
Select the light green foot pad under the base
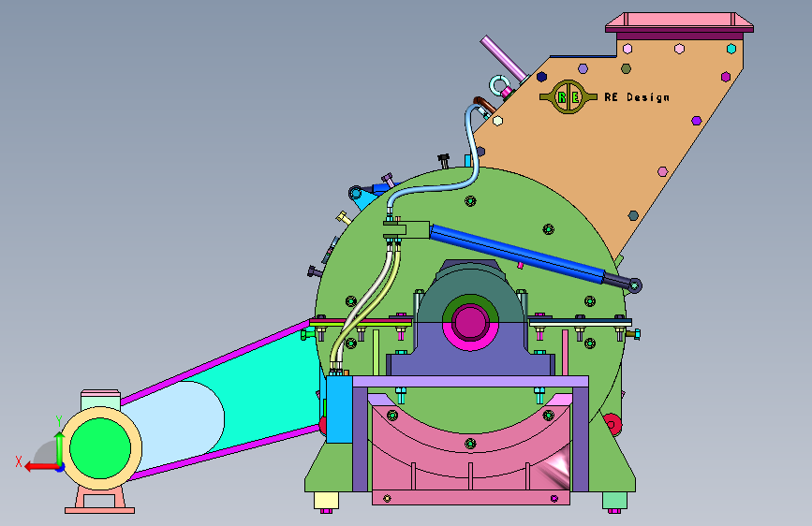(614, 500)
